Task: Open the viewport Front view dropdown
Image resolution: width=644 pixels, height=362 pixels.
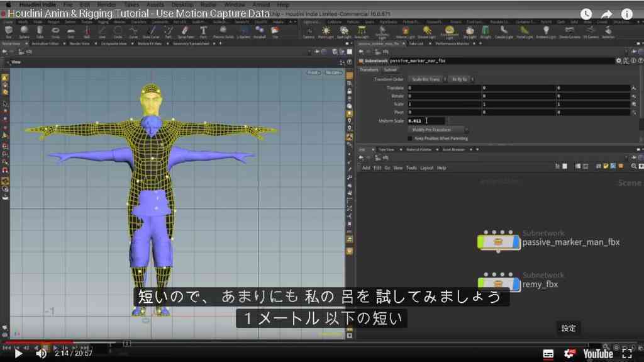Action: [314, 73]
